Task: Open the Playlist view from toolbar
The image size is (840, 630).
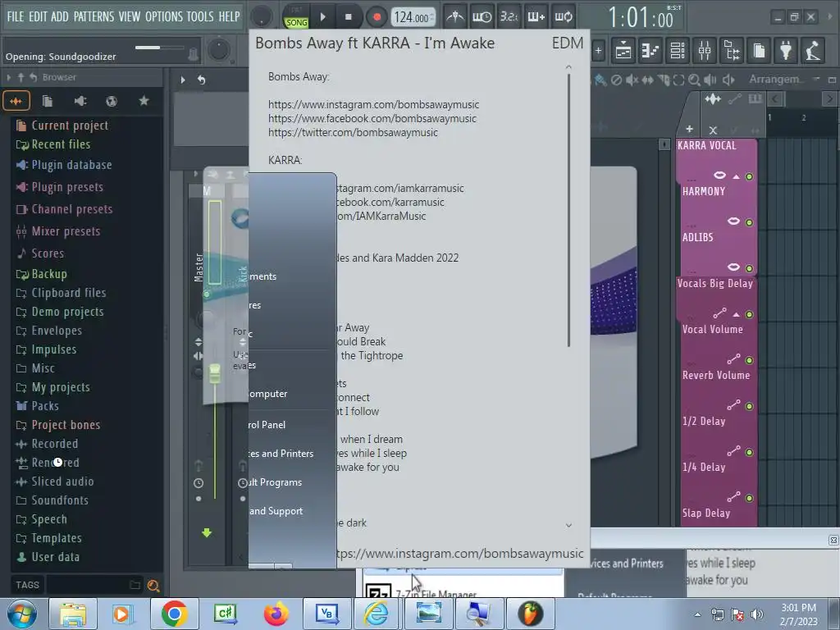Action: pos(623,51)
